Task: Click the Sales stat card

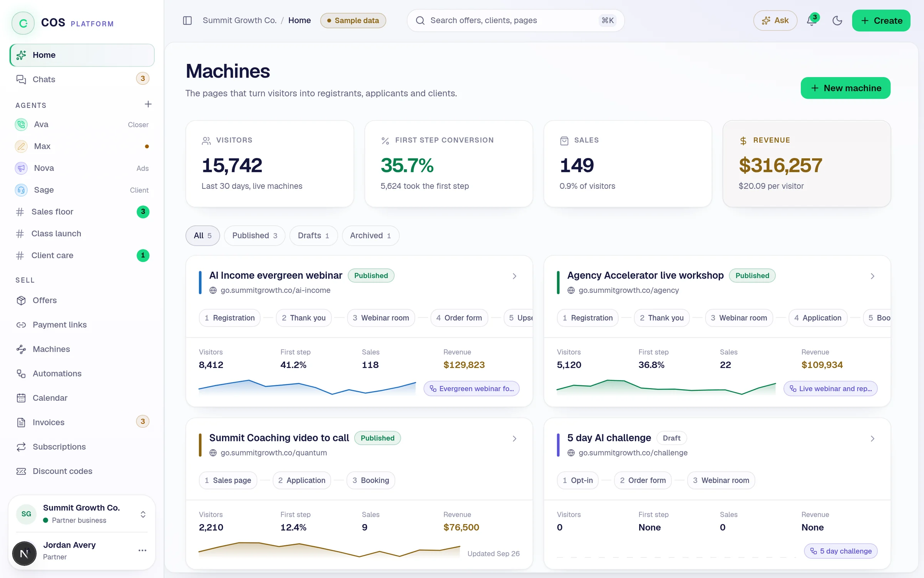Action: 628,164
